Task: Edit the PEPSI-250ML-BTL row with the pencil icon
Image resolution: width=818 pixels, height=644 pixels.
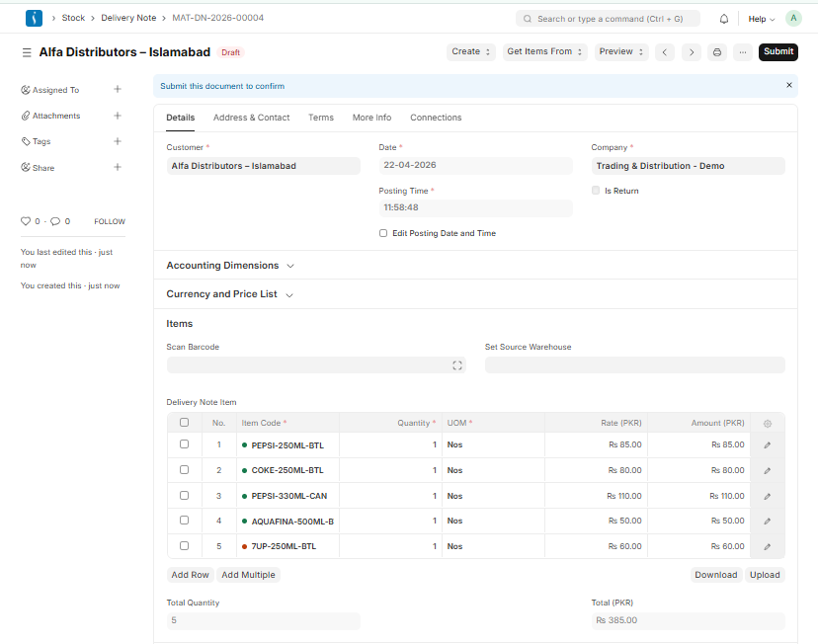Action: 767,444
